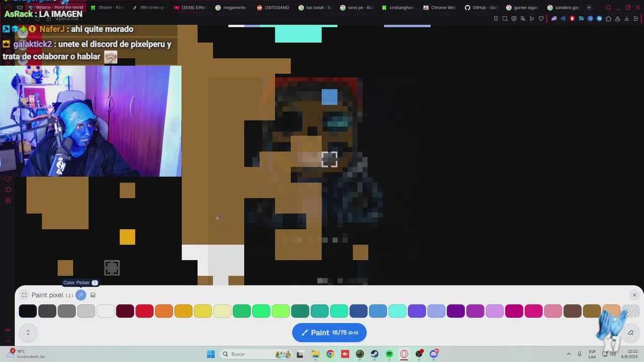
Task: Open Discord from the taskbar
Action: [434, 354]
